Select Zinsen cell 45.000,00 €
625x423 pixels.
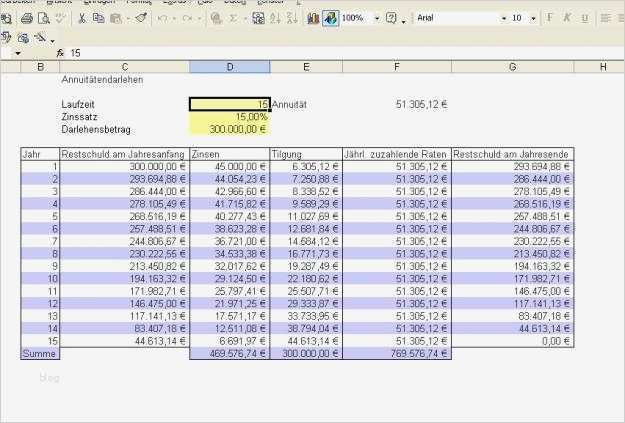(230, 167)
